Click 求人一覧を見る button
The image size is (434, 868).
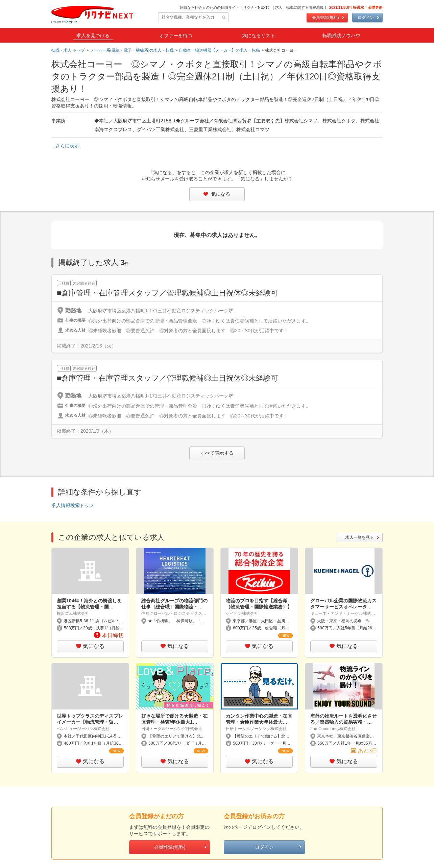tap(359, 537)
